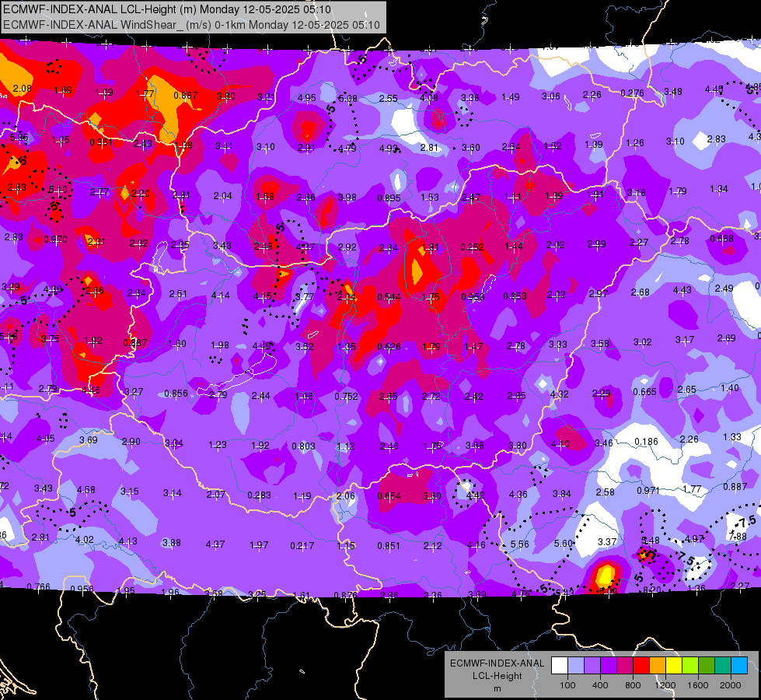This screenshot has height=700, width=761.
Task: Select the pale periwinkle legend swatch
Action: (x=576, y=666)
